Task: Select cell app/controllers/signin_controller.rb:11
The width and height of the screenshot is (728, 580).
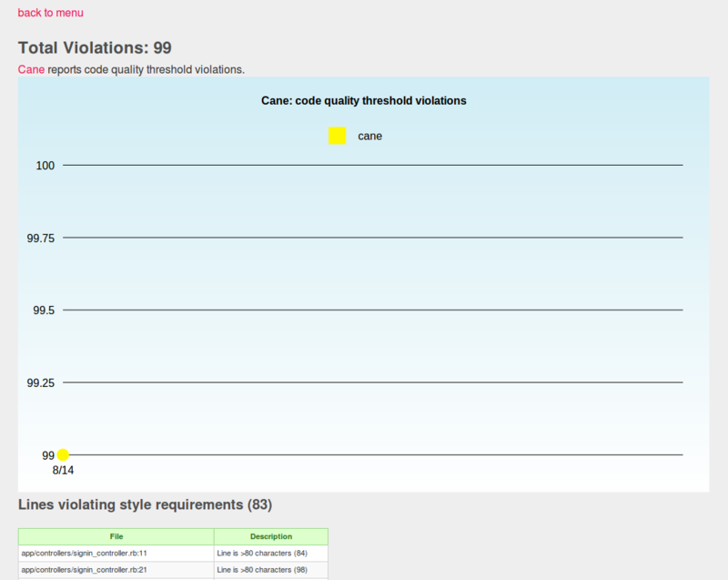Action: pyautogui.click(x=116, y=553)
